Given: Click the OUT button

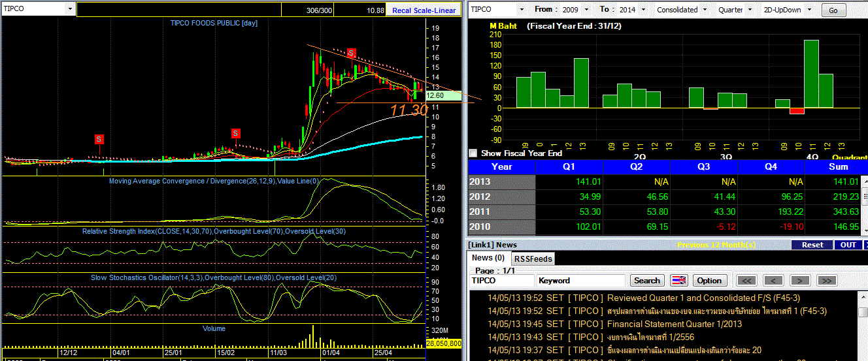Looking at the screenshot, I should pos(848,245).
